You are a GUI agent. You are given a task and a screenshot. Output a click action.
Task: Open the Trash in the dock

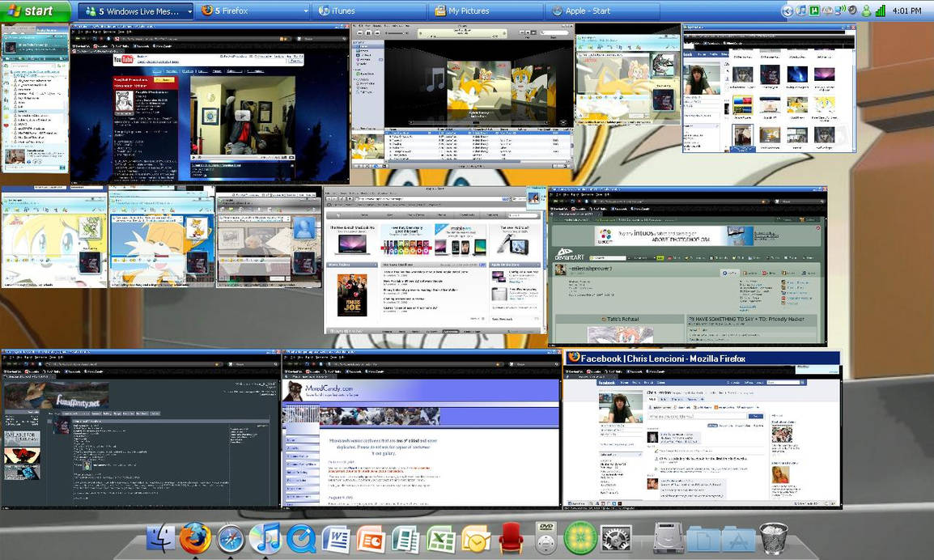tap(773, 538)
